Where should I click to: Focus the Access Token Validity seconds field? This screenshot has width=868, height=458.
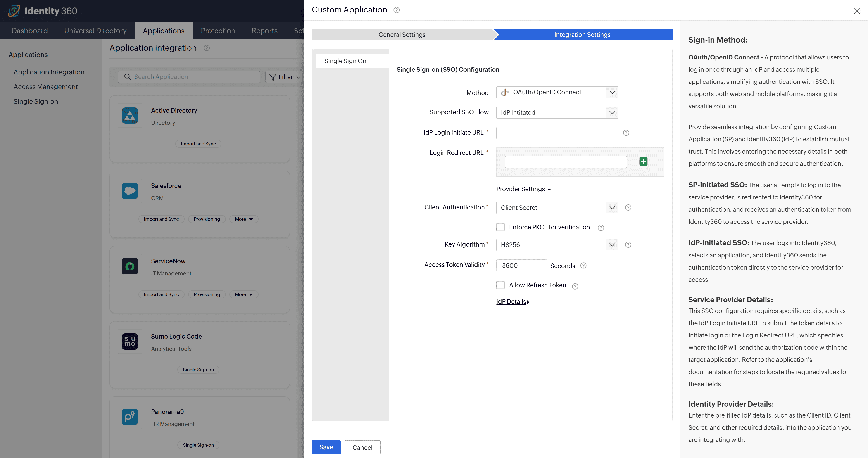521,265
